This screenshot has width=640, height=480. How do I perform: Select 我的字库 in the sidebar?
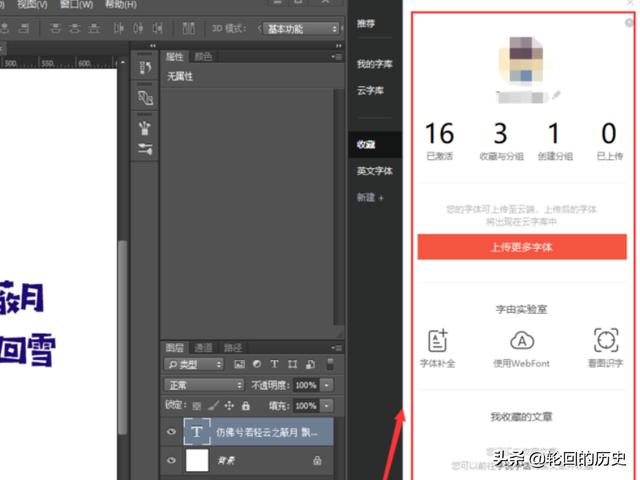pyautogui.click(x=374, y=64)
